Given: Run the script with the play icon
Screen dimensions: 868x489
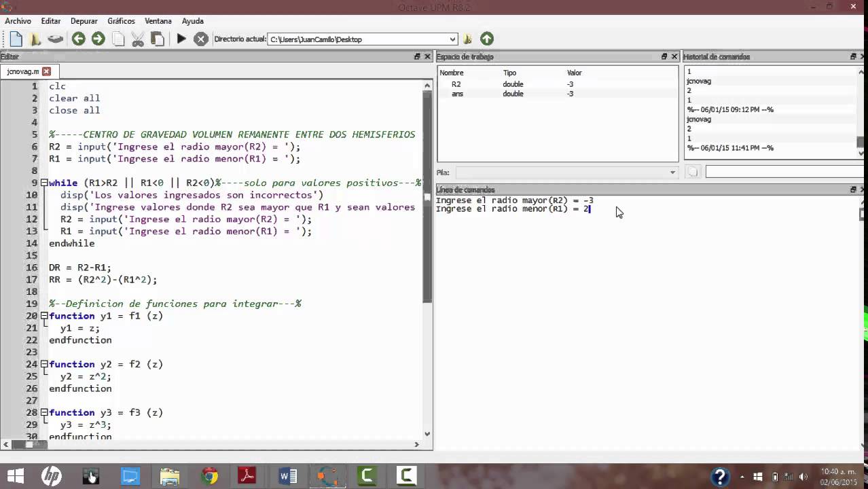Looking at the screenshot, I should coord(181,39).
